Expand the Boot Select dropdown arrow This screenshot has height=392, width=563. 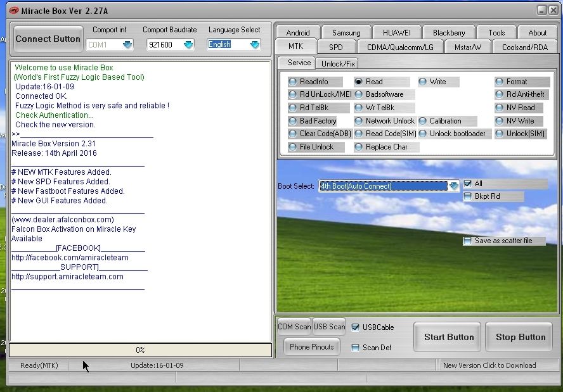point(454,186)
